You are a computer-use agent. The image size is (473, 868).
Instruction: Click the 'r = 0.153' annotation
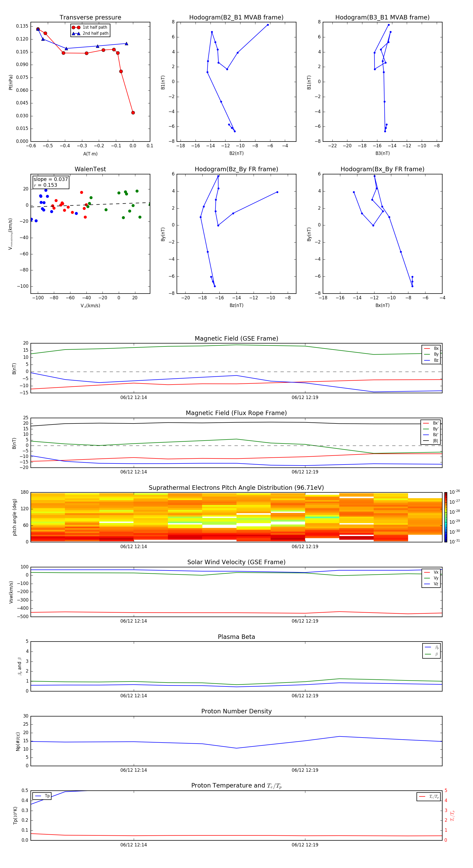coord(45,185)
